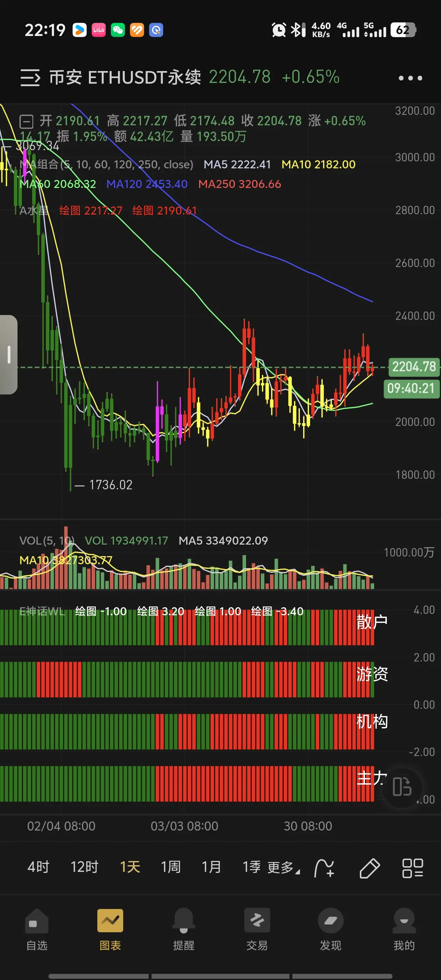This screenshot has width=441, height=980.
Task: Tap the countdown label 09:40:21
Action: [x=411, y=388]
